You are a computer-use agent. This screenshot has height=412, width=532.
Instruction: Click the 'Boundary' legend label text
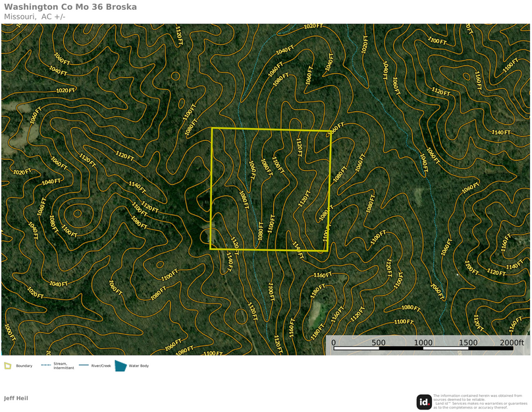(x=24, y=366)
